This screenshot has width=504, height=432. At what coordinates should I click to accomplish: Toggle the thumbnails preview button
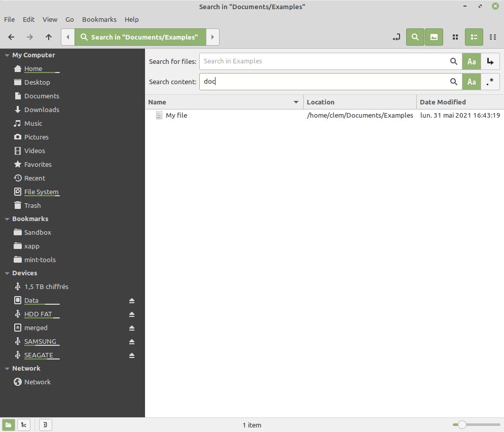coord(434,37)
